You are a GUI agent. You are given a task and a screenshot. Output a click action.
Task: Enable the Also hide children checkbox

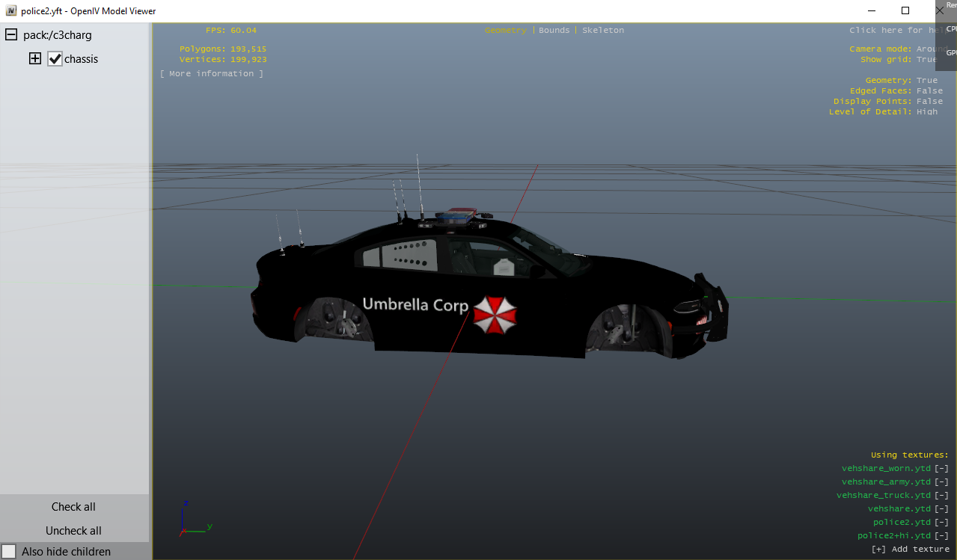click(9, 552)
